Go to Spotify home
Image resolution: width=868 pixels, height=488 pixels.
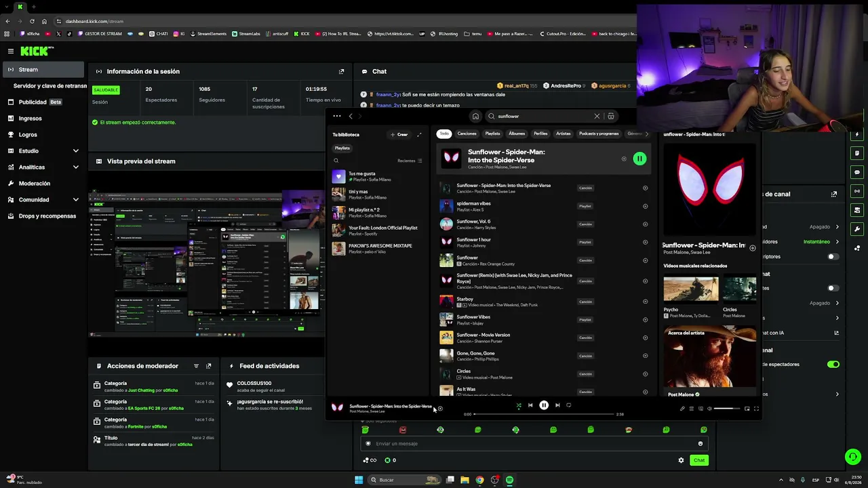(475, 116)
